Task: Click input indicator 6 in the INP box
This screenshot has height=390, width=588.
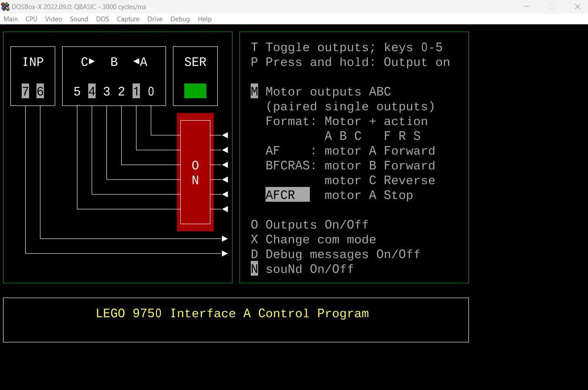Action: (40, 91)
